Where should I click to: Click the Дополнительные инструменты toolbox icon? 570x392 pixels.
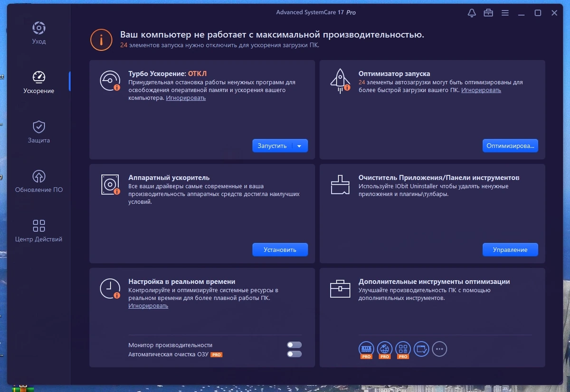340,289
